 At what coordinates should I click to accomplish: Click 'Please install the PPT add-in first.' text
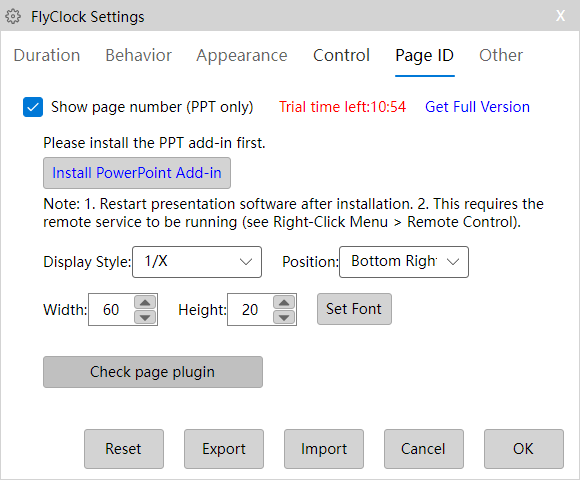click(x=154, y=143)
